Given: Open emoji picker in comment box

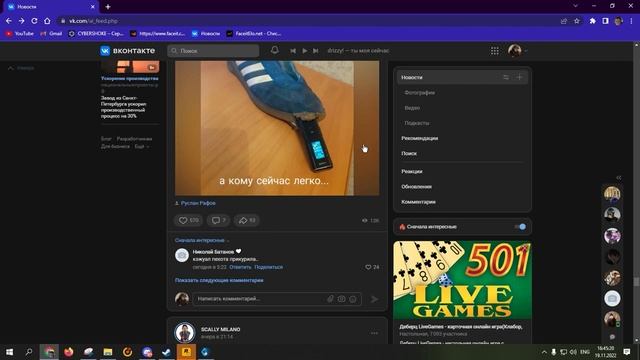Looking at the screenshot, I should 353,299.
